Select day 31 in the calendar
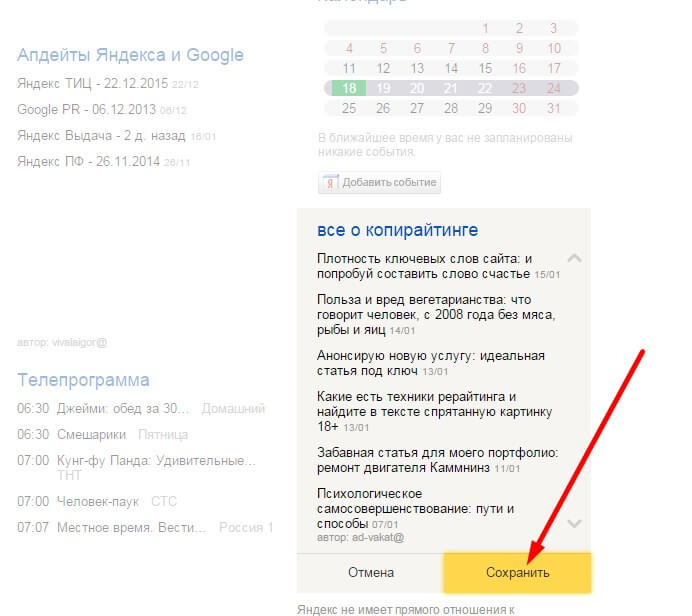 (553, 109)
